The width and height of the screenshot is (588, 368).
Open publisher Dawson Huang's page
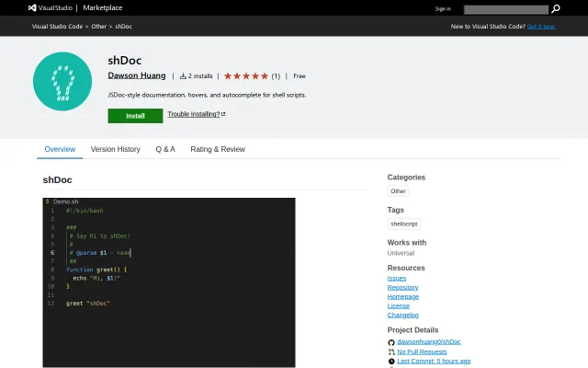[137, 75]
